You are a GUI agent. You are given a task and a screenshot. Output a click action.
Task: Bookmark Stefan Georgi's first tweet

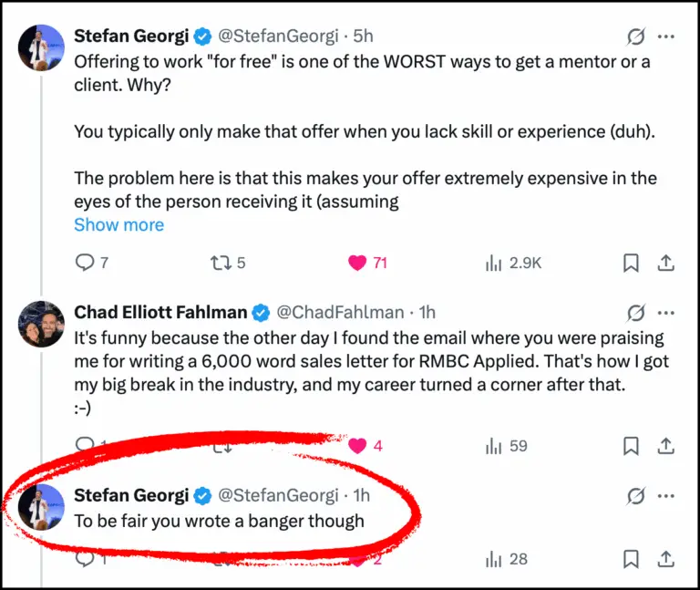coord(630,263)
